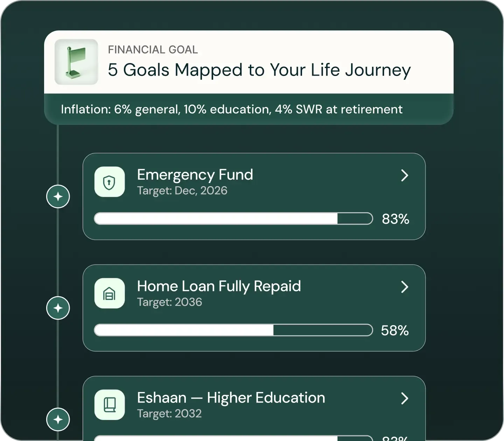Expand Eshaan — Higher Education with its chevron
504x441 pixels.
click(405, 398)
